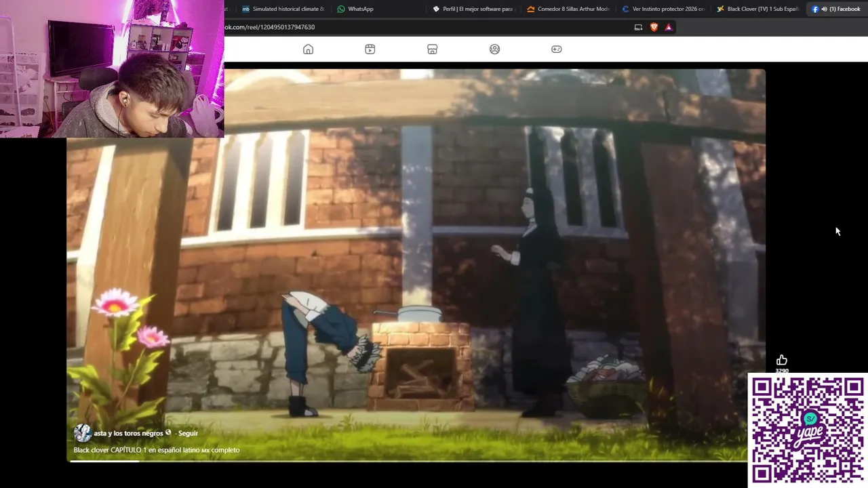Click the 3290 like count
The image size is (868, 488).
782,371
